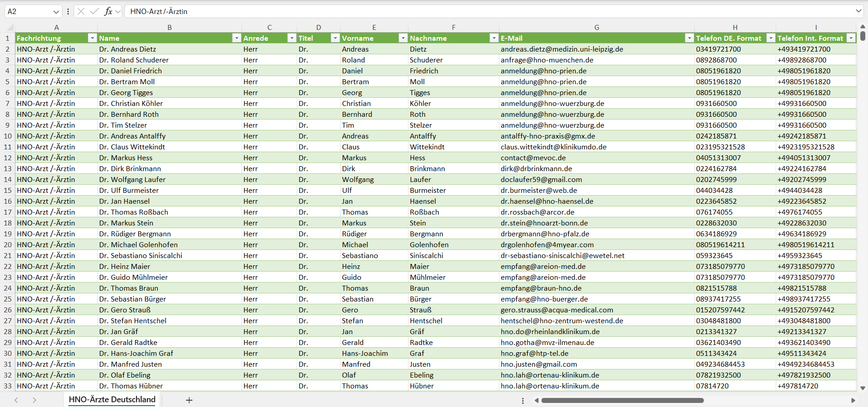This screenshot has width=868, height=407.
Task: Click cell with email doclaufer59@gmail.com
Action: 541,179
